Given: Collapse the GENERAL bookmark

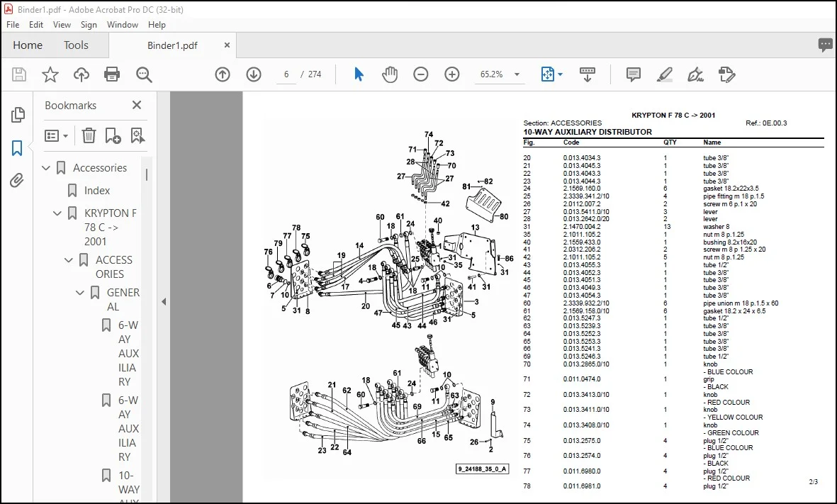Looking at the screenshot, I should click(x=79, y=293).
